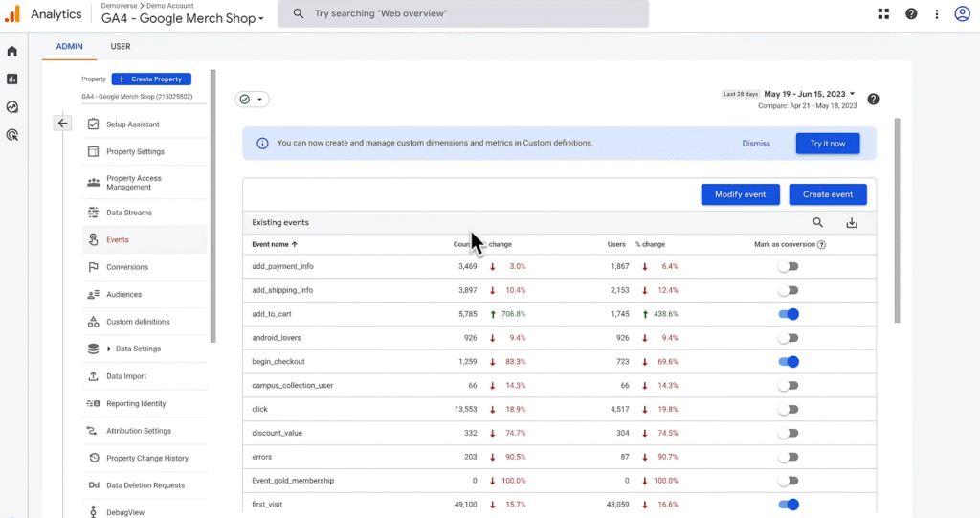Click the Reporting Identity icon
980x518 pixels.
coord(93,403)
